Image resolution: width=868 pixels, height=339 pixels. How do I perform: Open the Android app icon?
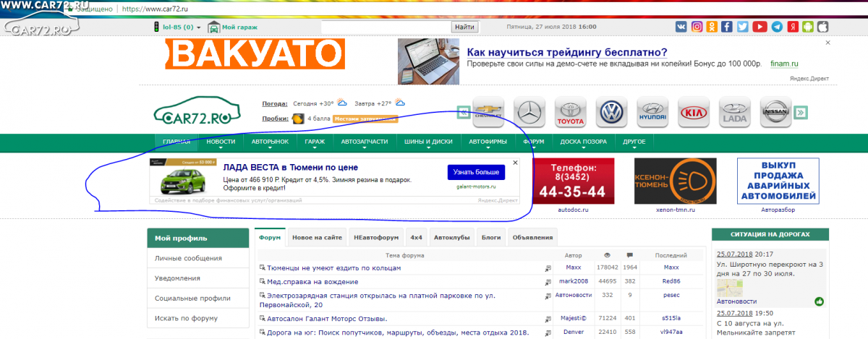[808, 27]
